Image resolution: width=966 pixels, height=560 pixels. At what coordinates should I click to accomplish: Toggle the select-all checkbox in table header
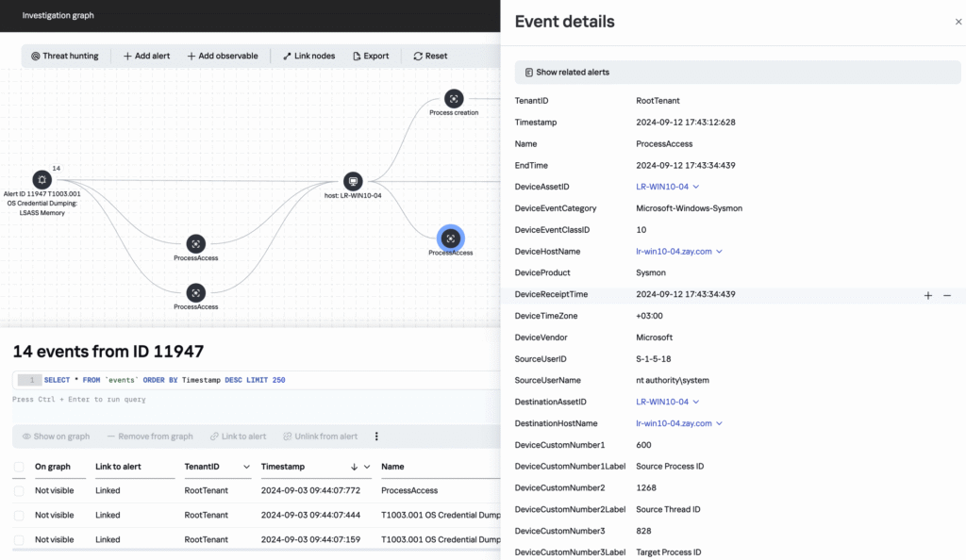tap(19, 467)
